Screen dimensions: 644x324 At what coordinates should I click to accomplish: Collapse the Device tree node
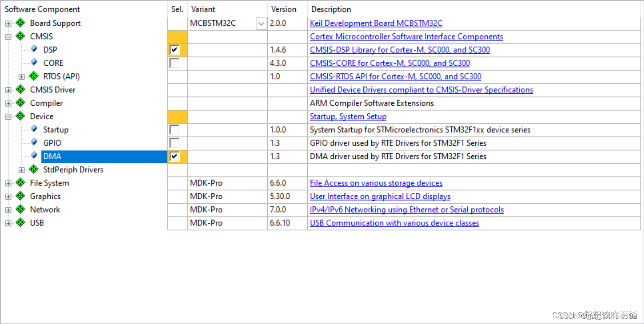click(x=8, y=117)
